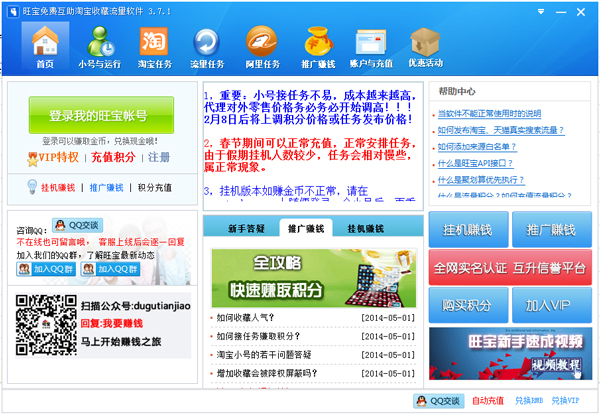
Task: Select the 阿里任务 toolbar icon
Action: pyautogui.click(x=262, y=46)
